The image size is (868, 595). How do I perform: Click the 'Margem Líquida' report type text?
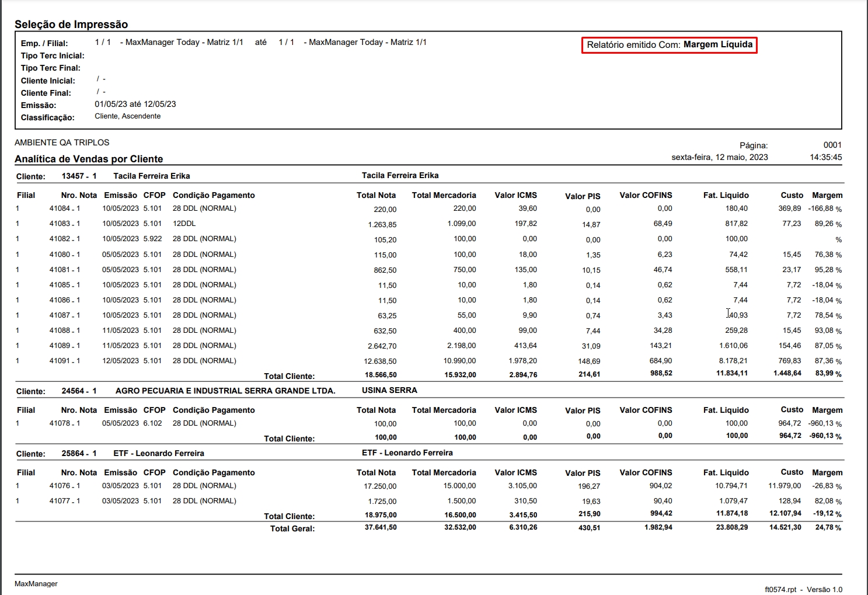pyautogui.click(x=718, y=44)
